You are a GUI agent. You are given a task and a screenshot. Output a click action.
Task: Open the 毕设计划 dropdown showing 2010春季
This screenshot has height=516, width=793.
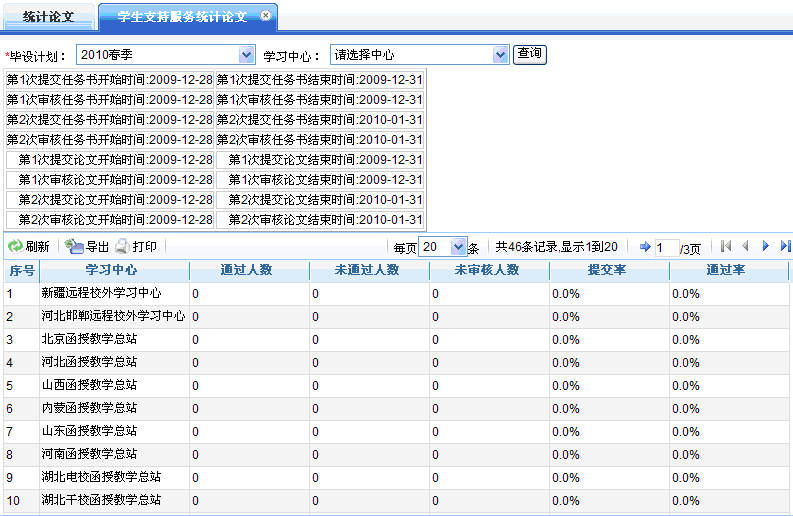click(x=165, y=55)
